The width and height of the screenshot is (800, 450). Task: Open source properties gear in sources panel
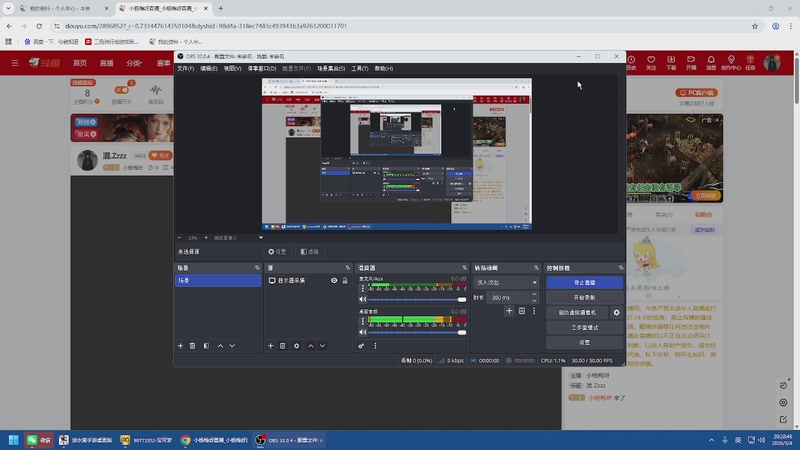click(296, 346)
